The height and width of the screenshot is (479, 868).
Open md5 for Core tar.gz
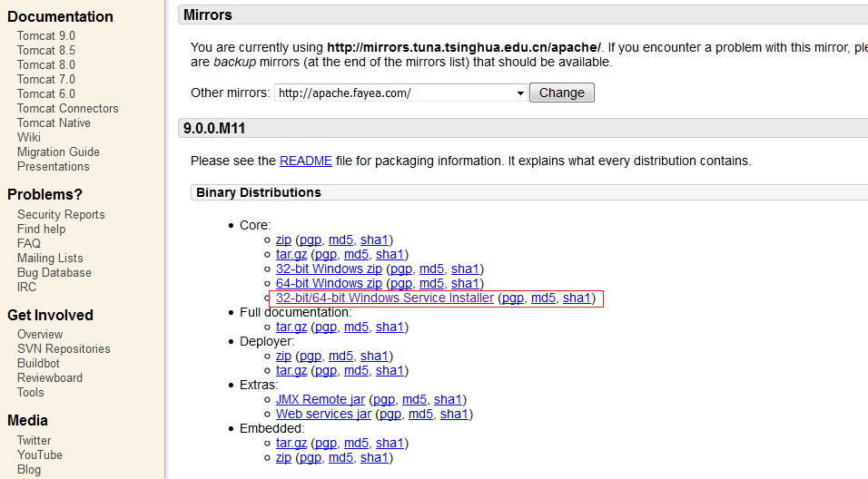[356, 254]
